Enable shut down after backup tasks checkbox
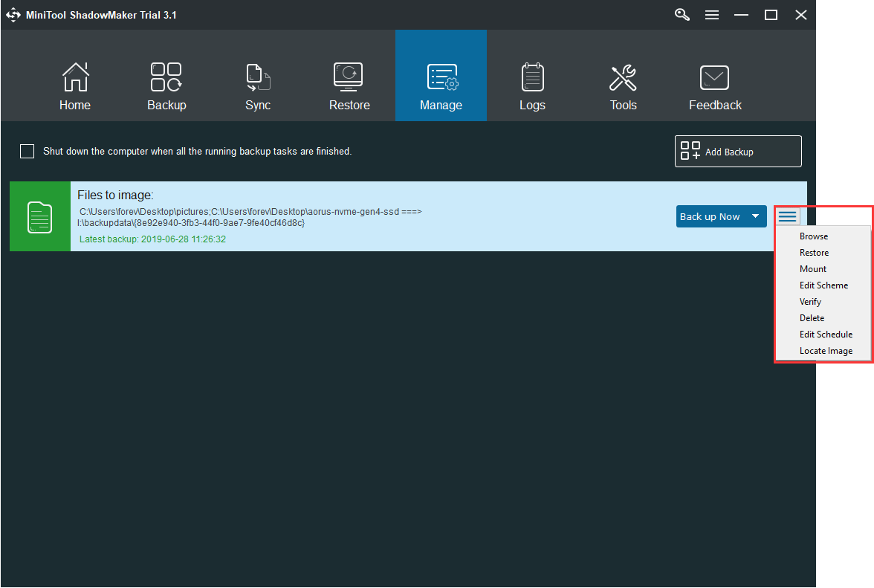The width and height of the screenshot is (874, 588). pyautogui.click(x=27, y=152)
